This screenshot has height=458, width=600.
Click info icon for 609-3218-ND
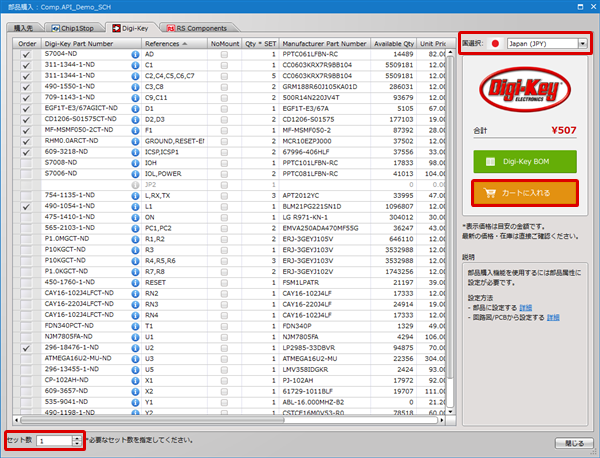click(135, 152)
